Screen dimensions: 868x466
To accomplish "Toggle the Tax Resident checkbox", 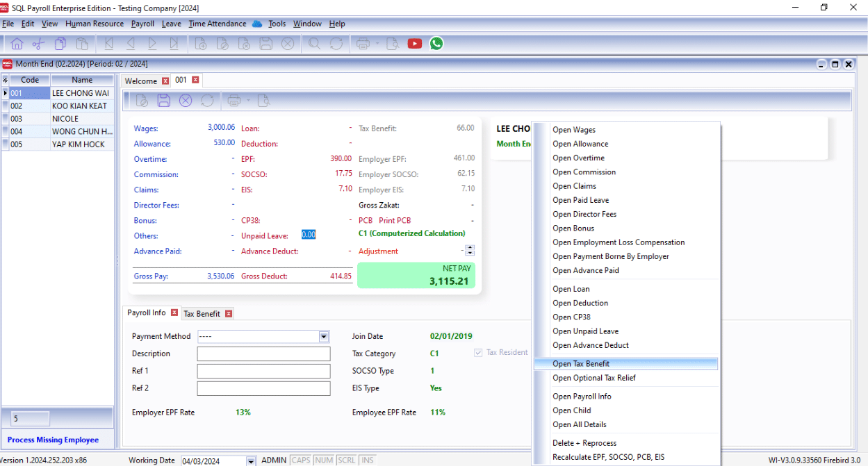I will click(x=478, y=353).
